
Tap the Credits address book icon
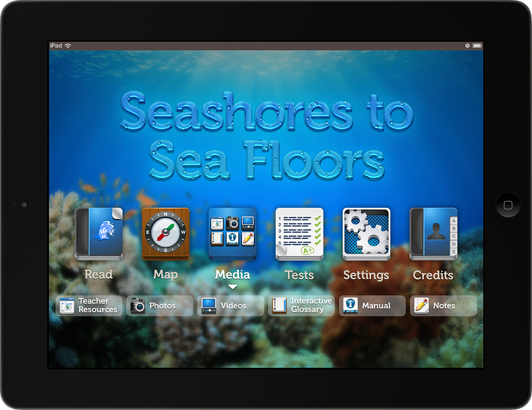click(x=433, y=234)
